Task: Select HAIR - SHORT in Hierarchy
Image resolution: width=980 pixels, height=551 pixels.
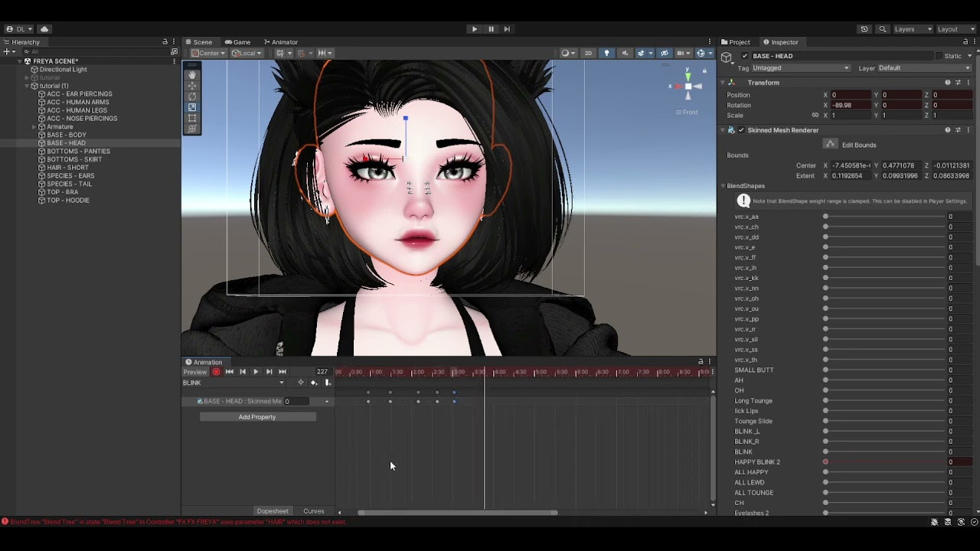Action: click(67, 168)
